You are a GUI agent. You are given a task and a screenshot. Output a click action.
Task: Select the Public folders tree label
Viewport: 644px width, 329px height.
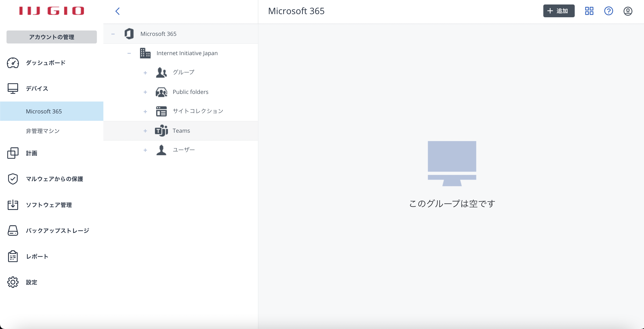pyautogui.click(x=191, y=92)
